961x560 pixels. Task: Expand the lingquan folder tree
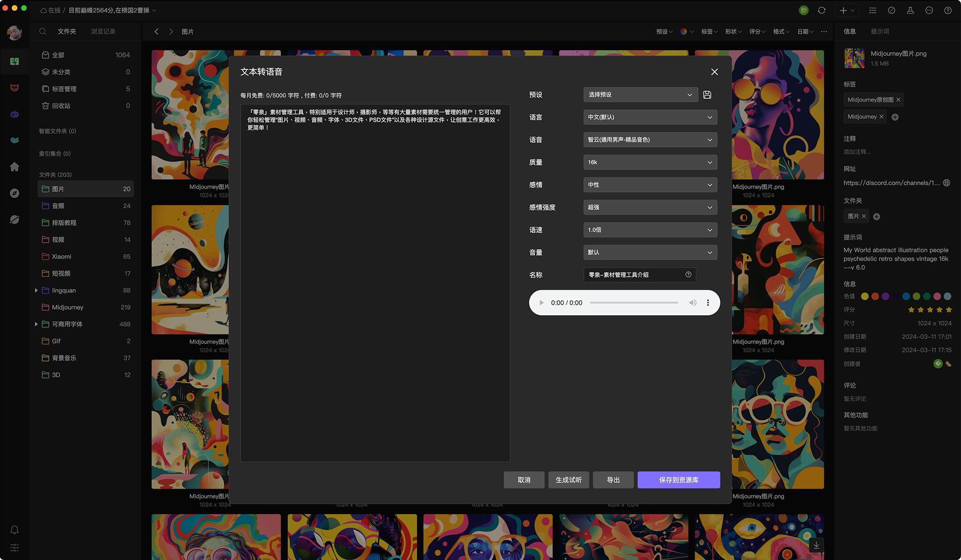pos(36,290)
